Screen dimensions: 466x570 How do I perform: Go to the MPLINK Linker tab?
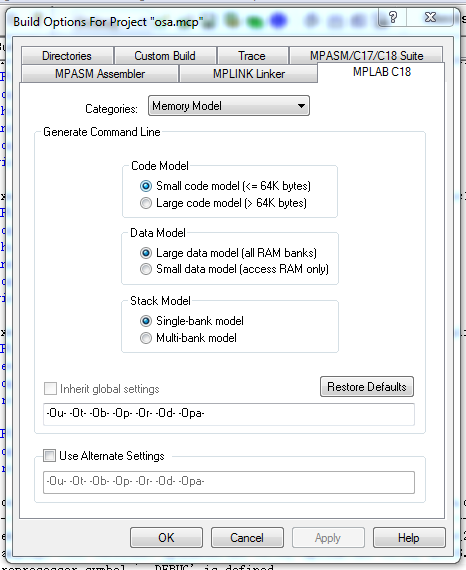tap(249, 74)
